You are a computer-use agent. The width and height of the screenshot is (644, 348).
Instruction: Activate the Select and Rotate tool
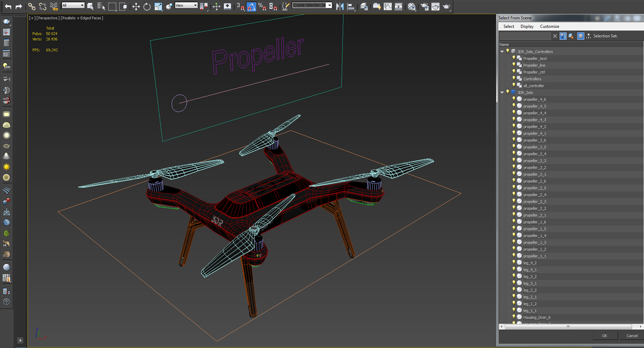(x=147, y=6)
